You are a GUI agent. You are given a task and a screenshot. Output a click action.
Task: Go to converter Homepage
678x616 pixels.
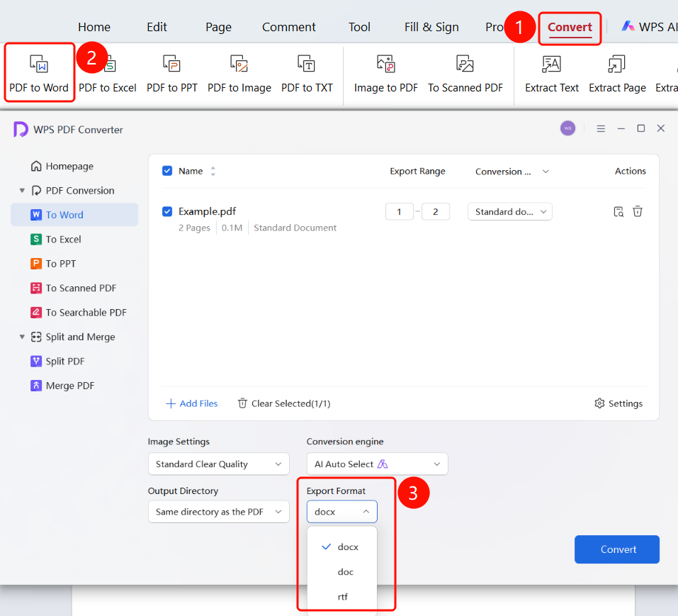(62, 166)
